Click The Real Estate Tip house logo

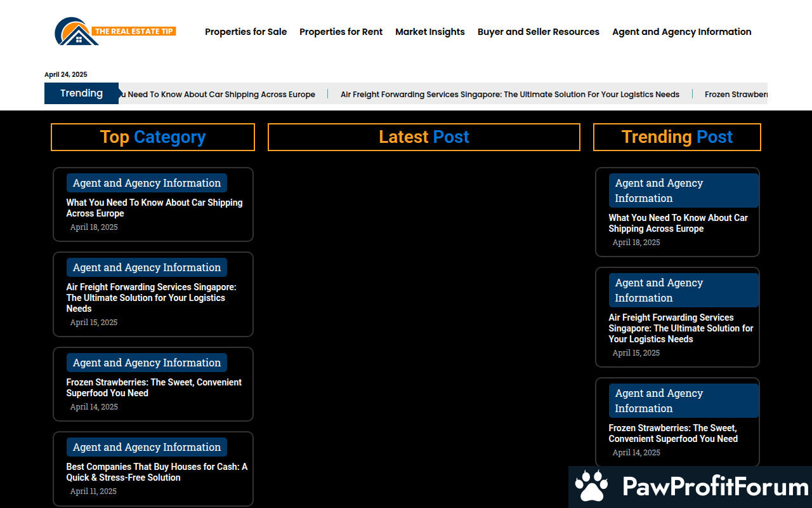[x=77, y=32]
